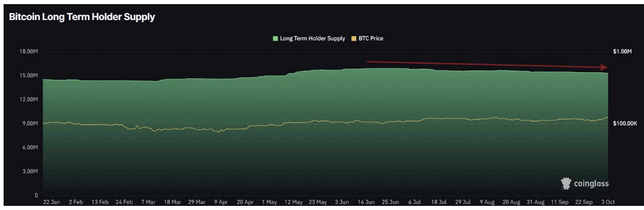644x210 pixels.
Task: Toggle the BTC Price legend label
Action: (371, 39)
